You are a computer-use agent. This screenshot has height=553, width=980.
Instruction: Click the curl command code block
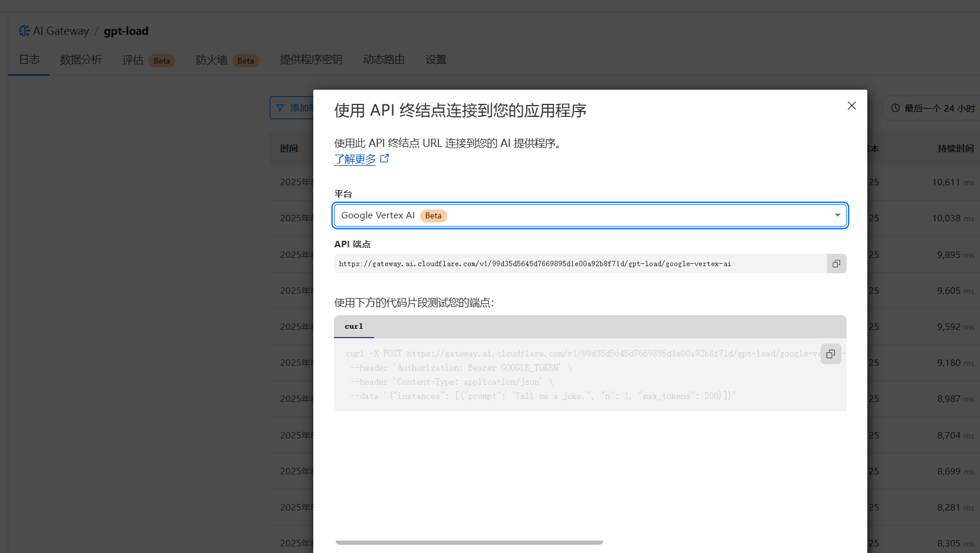(x=590, y=375)
